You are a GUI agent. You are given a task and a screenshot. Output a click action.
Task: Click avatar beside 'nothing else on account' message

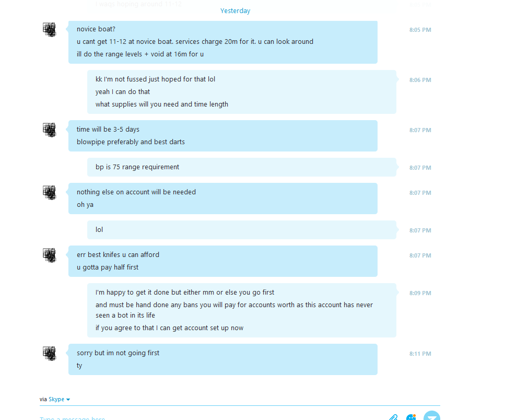point(50,192)
